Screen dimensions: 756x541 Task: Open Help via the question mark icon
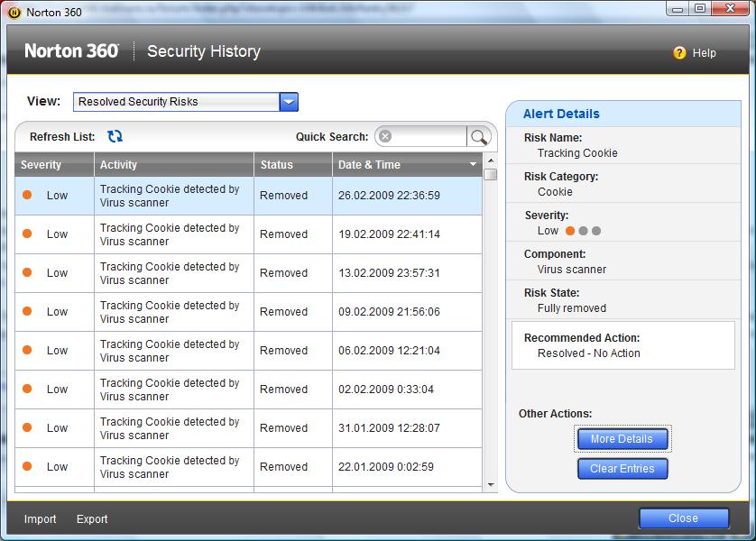coord(679,52)
